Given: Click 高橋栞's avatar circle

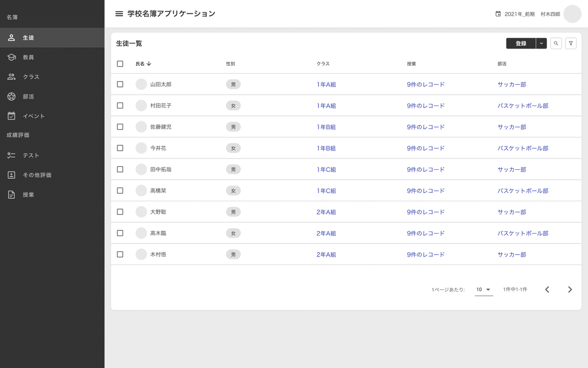Looking at the screenshot, I should pyautogui.click(x=141, y=190).
